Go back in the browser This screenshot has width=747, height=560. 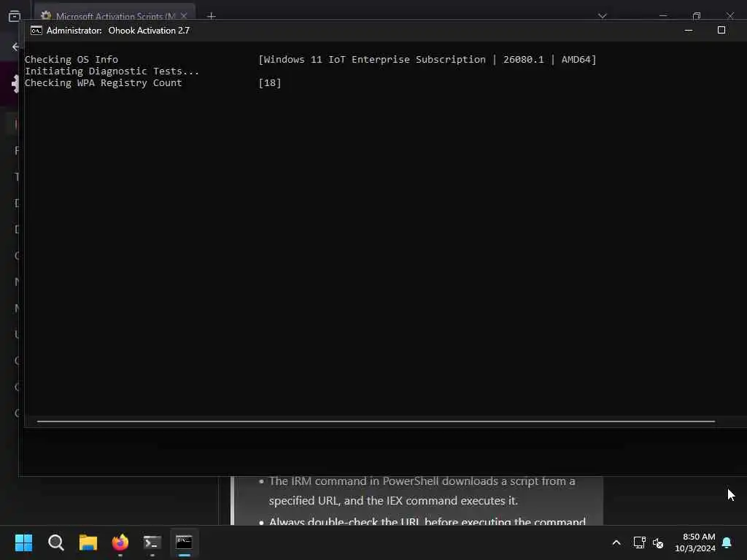(15, 47)
